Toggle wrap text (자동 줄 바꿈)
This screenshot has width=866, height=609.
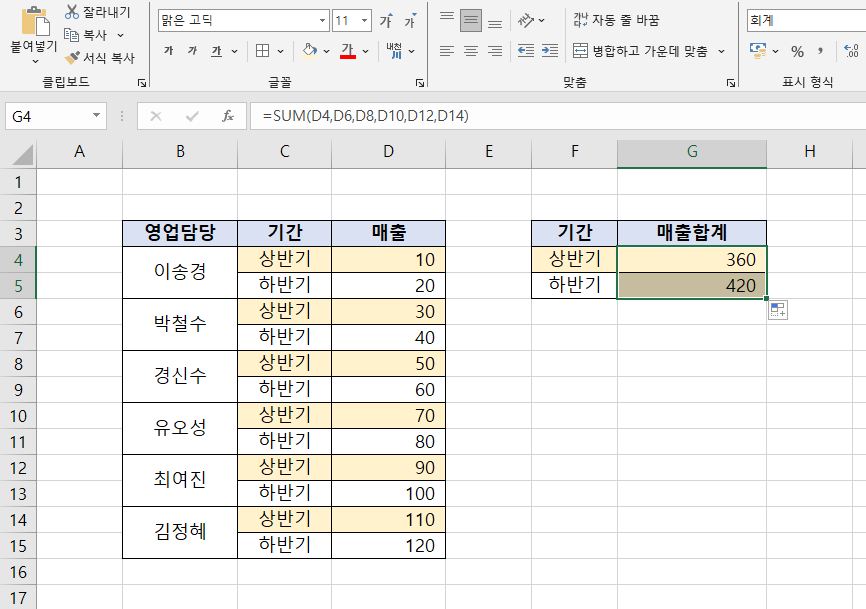(x=616, y=20)
